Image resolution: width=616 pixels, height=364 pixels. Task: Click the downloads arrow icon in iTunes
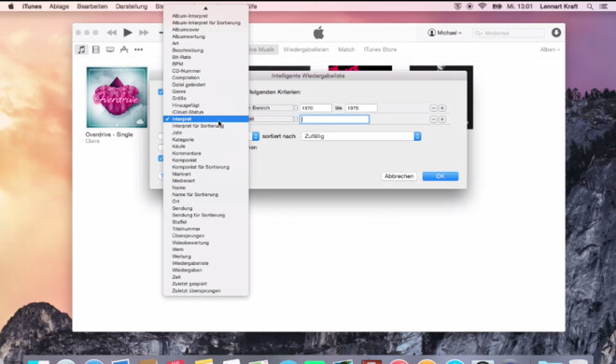click(556, 33)
